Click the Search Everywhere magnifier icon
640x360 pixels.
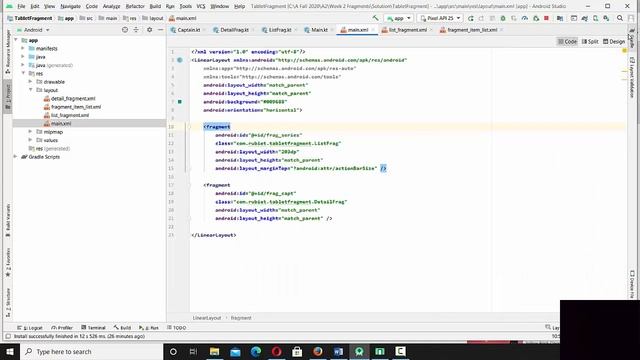point(620,18)
